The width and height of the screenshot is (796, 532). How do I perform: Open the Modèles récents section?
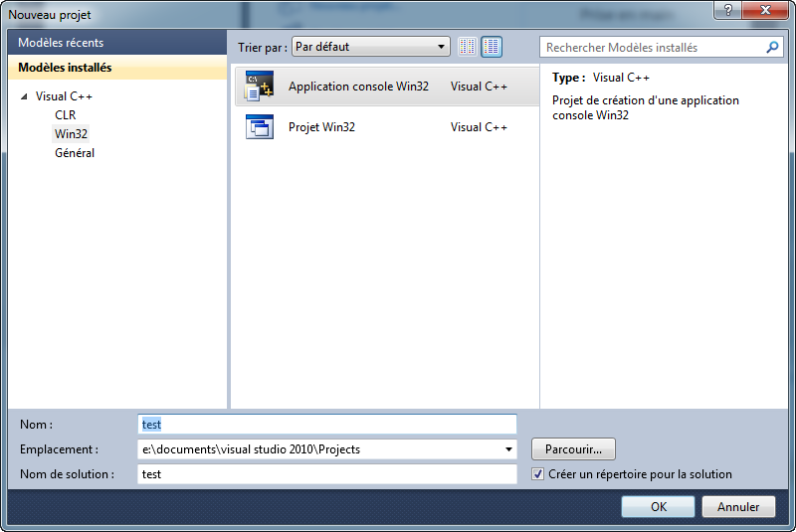pyautogui.click(x=117, y=43)
